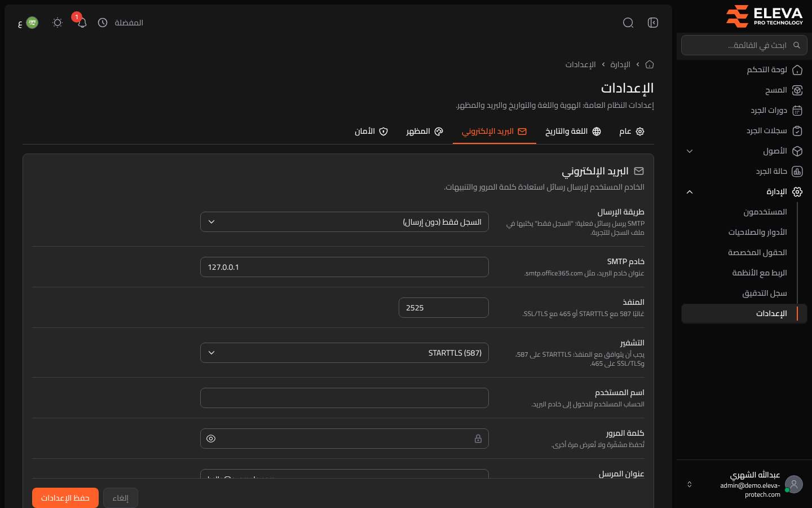
Task: Click the ELEVA Pro Technology logo
Action: (x=765, y=16)
